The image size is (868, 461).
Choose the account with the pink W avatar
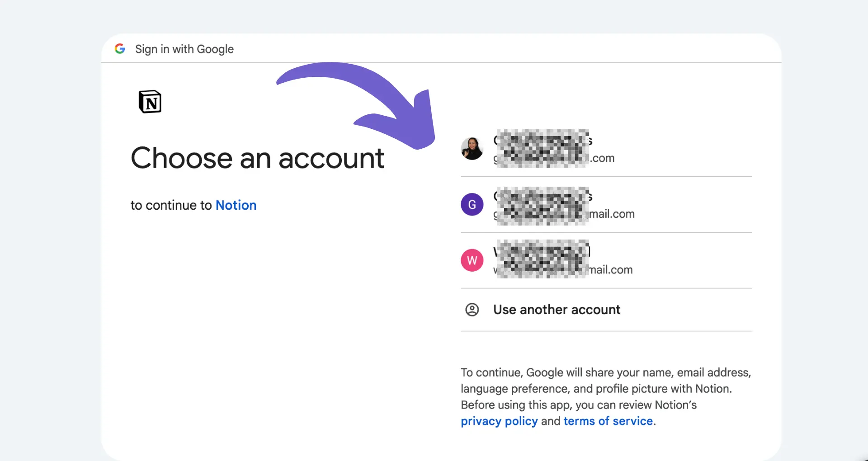point(606,260)
